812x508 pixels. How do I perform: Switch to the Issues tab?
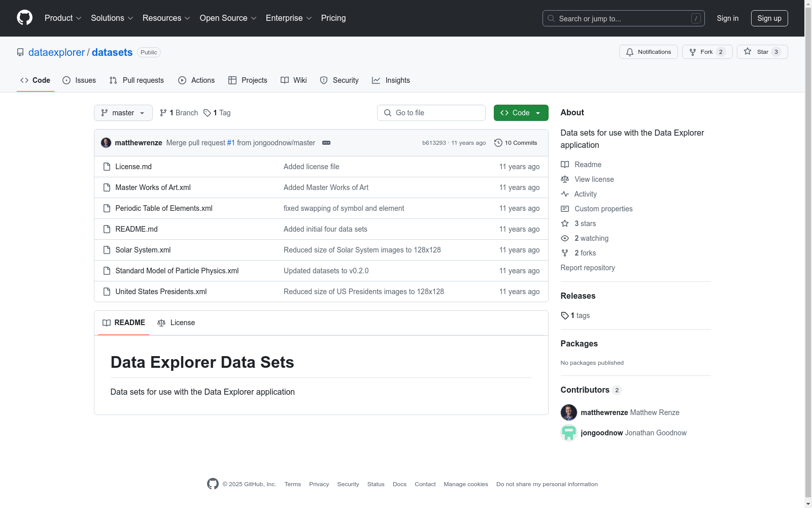tap(79, 80)
